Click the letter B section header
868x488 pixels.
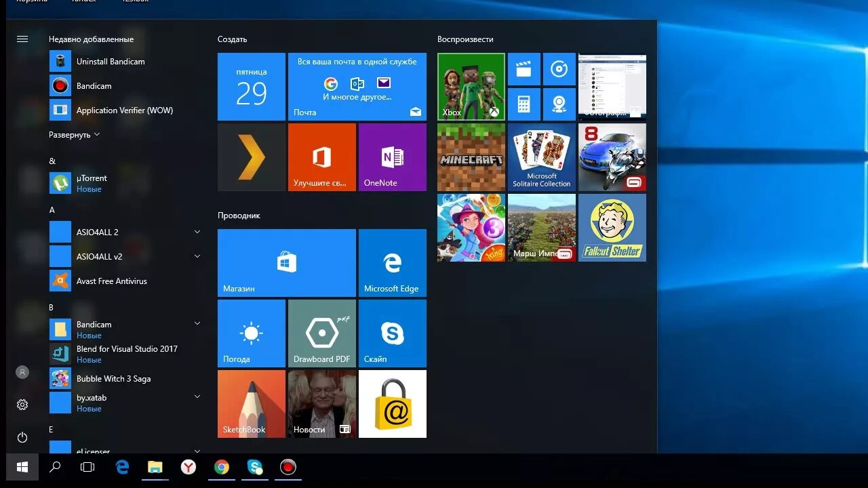[x=52, y=308]
